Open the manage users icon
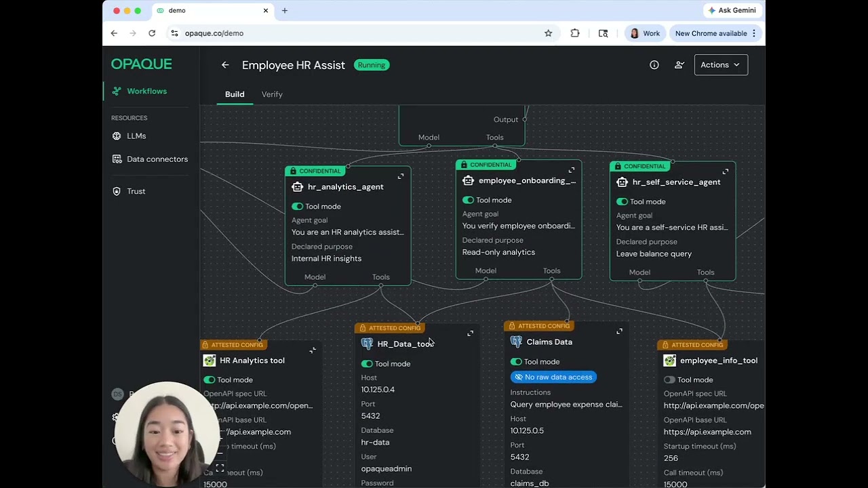Screen dimensions: 868x488 (679, 65)
